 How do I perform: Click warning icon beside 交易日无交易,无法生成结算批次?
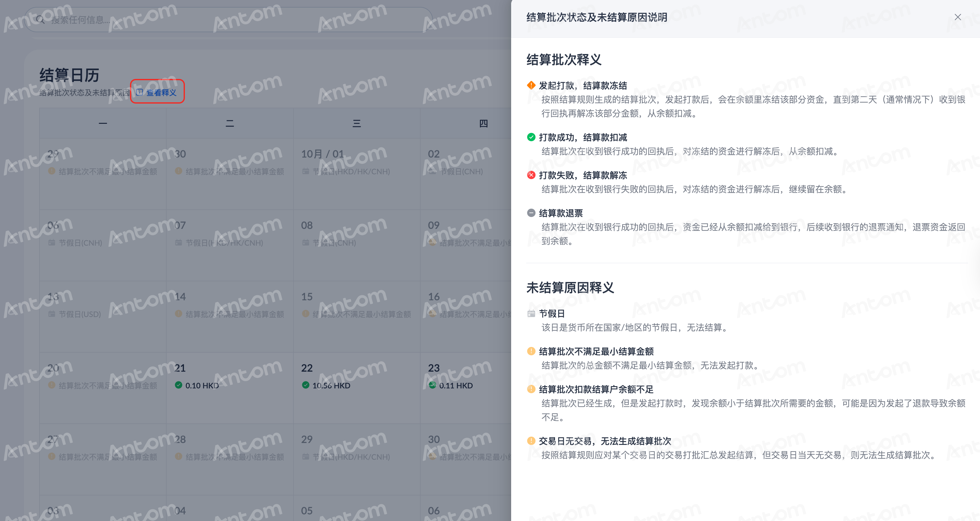(x=531, y=441)
